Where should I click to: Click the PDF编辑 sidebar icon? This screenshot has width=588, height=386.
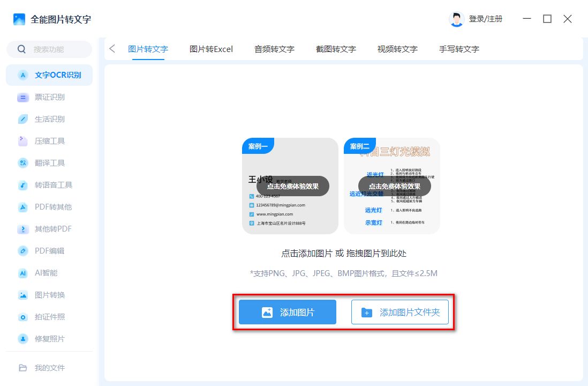pos(23,251)
